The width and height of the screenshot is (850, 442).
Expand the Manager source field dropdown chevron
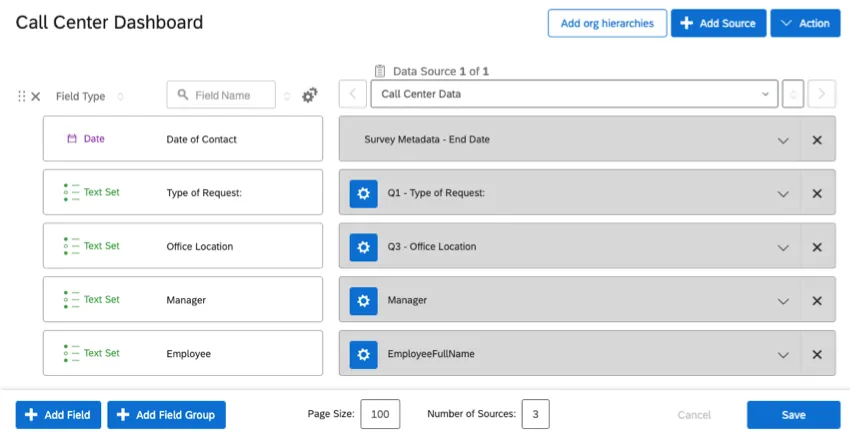click(783, 300)
